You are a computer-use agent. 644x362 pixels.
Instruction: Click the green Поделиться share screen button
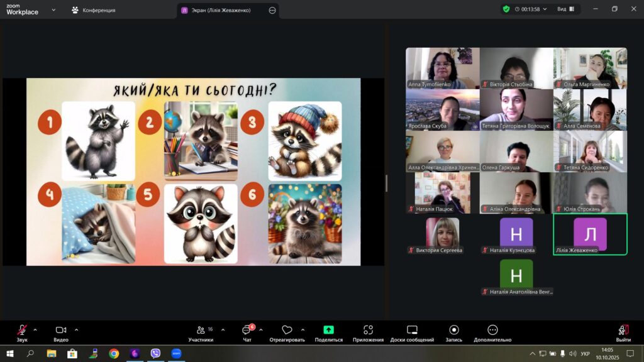click(328, 331)
